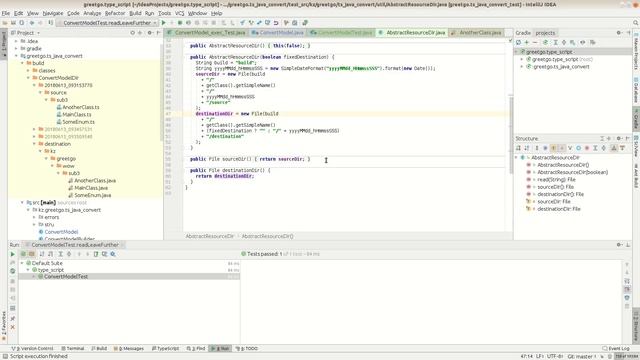Click sort alphabetically icon in Structure toolbar
The image size is (640, 360).
tap(527, 148)
